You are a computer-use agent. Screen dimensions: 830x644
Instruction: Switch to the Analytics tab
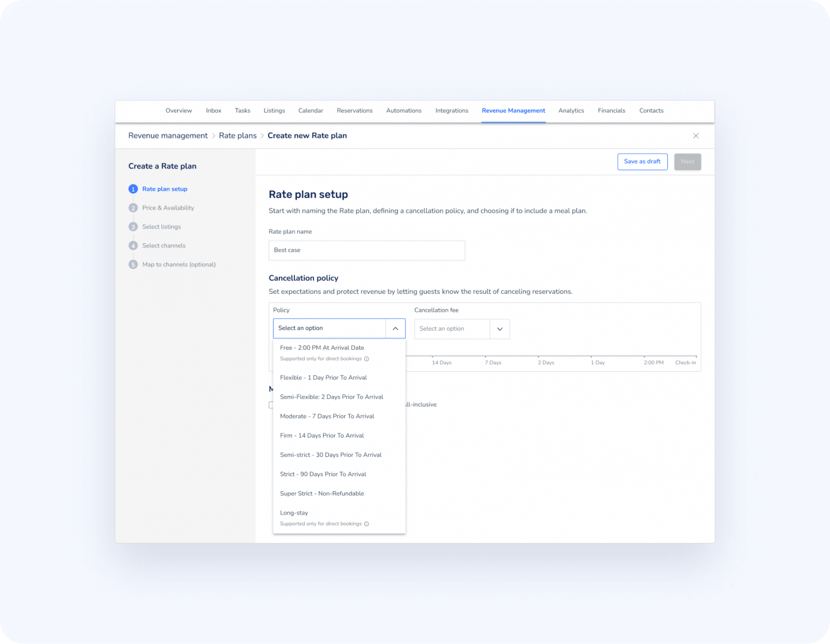pos(571,110)
